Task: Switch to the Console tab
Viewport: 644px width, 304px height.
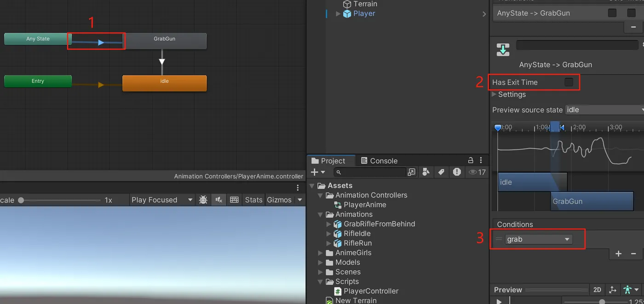Action: tap(379, 161)
